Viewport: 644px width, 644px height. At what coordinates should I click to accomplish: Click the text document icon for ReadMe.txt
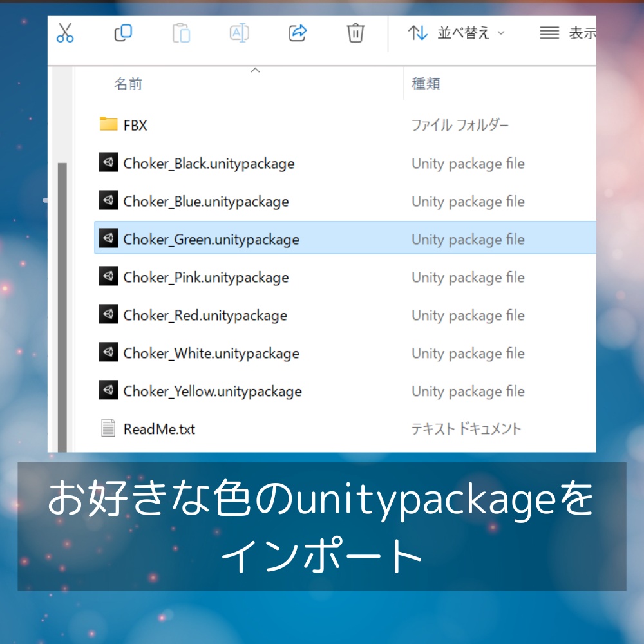pyautogui.click(x=108, y=428)
